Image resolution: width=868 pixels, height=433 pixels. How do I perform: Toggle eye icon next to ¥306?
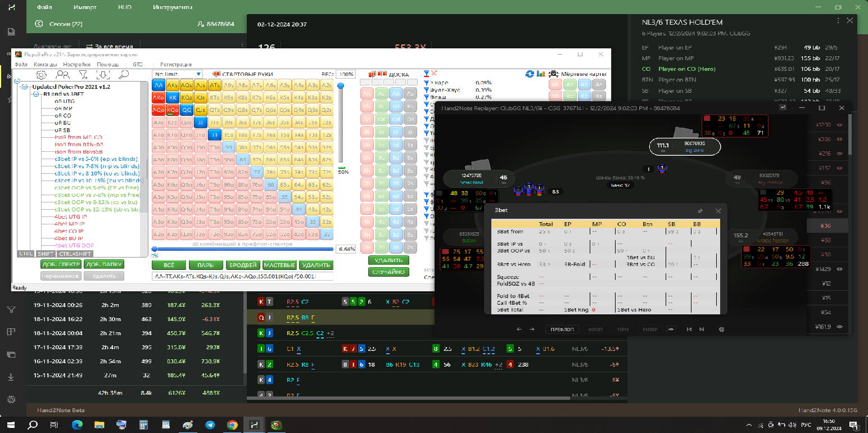[839, 139]
